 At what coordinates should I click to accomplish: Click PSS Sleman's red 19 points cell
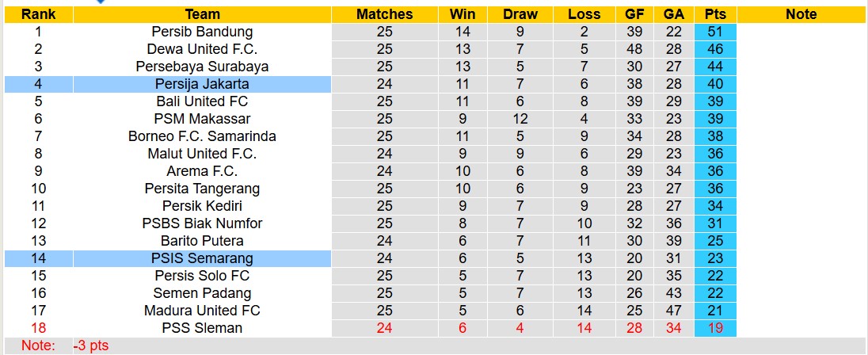point(715,328)
